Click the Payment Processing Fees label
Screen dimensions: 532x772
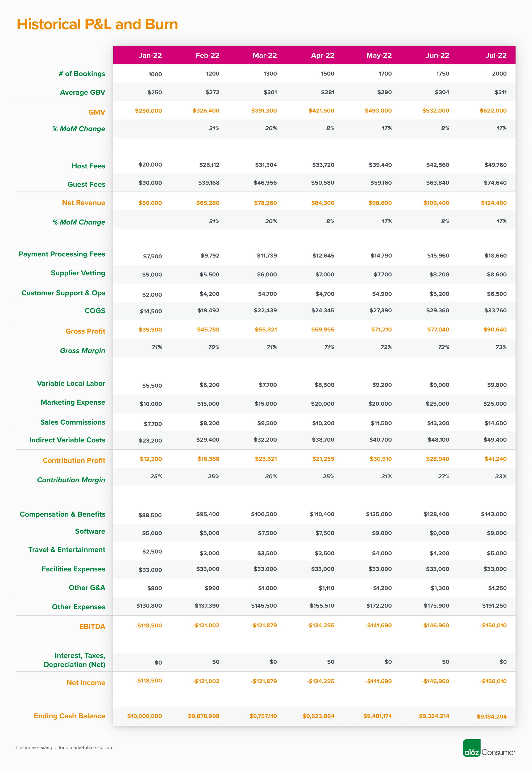click(62, 254)
